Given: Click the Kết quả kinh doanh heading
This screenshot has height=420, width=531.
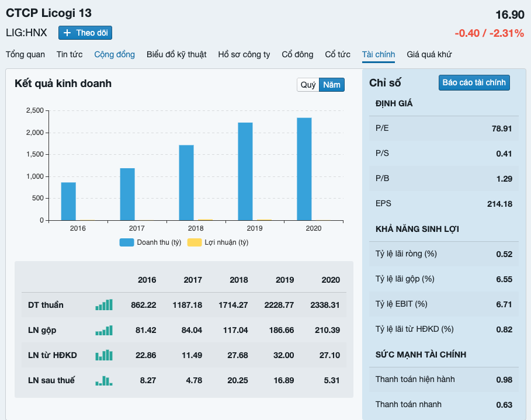Looking at the screenshot, I should [63, 84].
